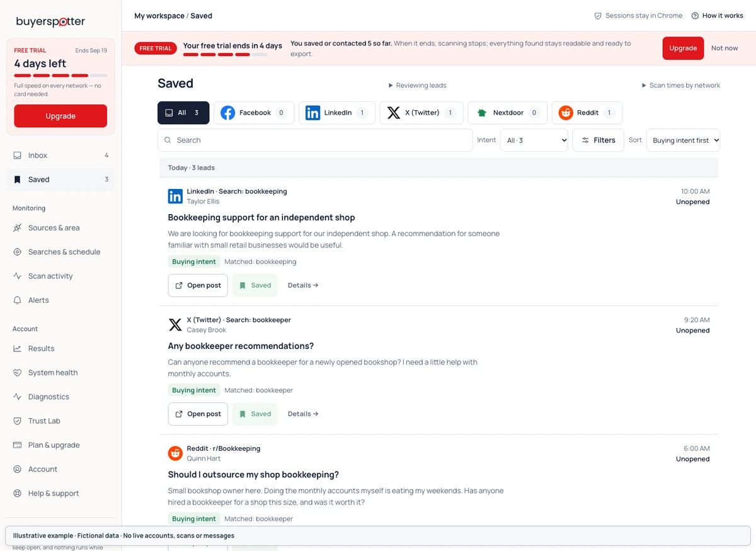Select the All 3 network tab
This screenshot has height=551, width=756.
point(183,113)
